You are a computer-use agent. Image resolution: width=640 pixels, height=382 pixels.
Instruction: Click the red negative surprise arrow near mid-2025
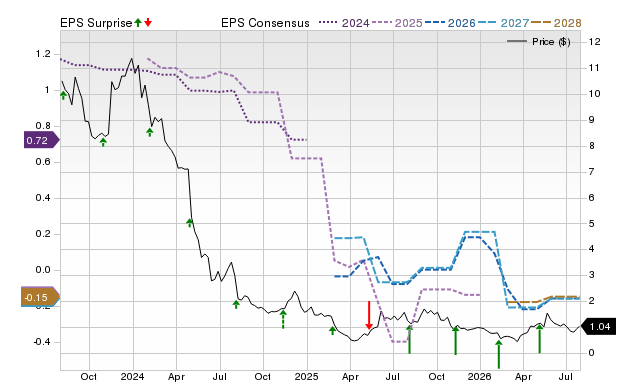point(369,315)
